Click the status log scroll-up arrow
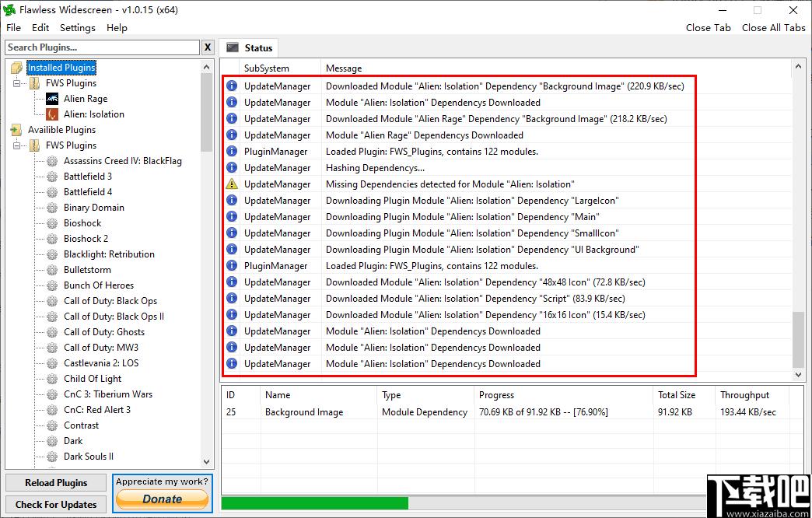Viewport: 812px width, 518px height. point(798,67)
